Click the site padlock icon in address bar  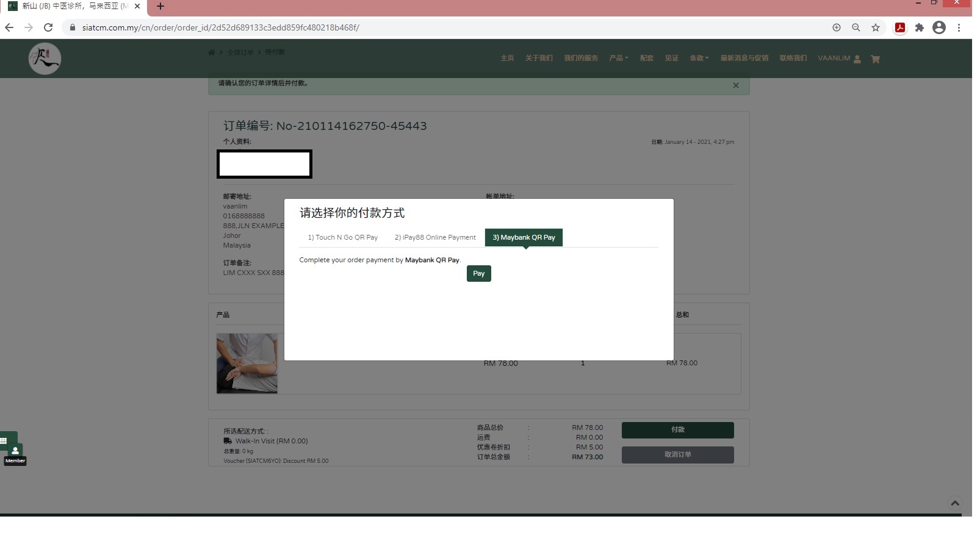[x=73, y=27]
